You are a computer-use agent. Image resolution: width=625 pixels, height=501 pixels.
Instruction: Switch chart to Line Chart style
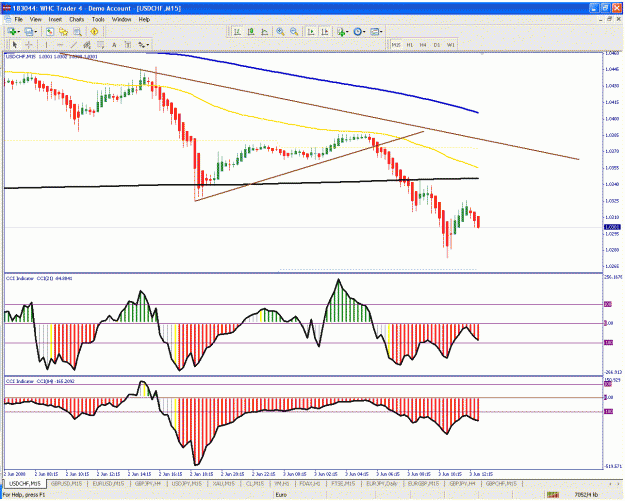point(264,31)
